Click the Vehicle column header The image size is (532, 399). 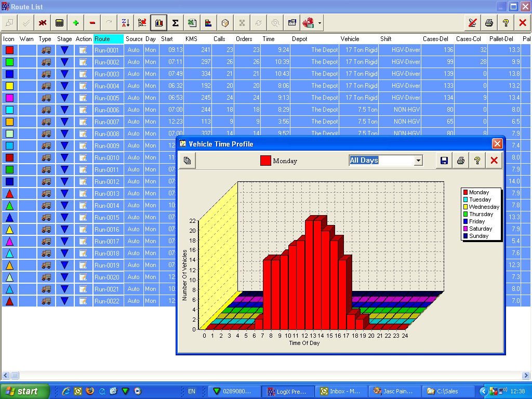350,39
